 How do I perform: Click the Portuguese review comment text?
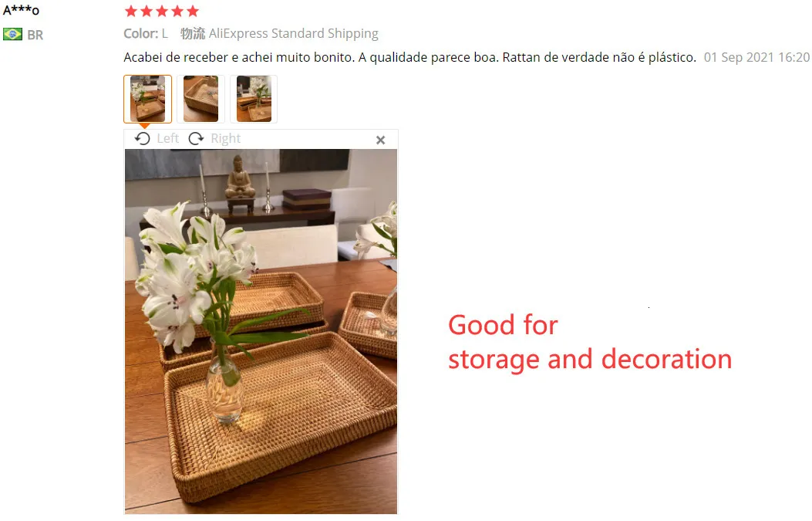pyautogui.click(x=409, y=58)
